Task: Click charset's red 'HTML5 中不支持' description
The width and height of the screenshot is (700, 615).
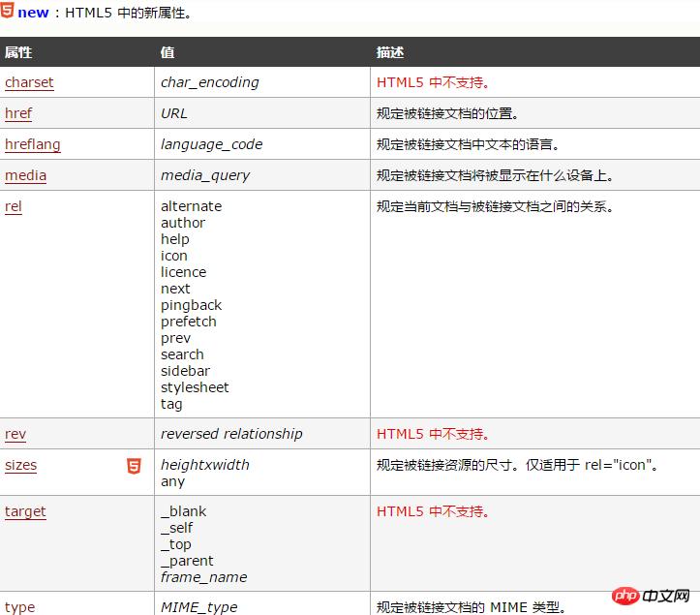Action: (433, 82)
